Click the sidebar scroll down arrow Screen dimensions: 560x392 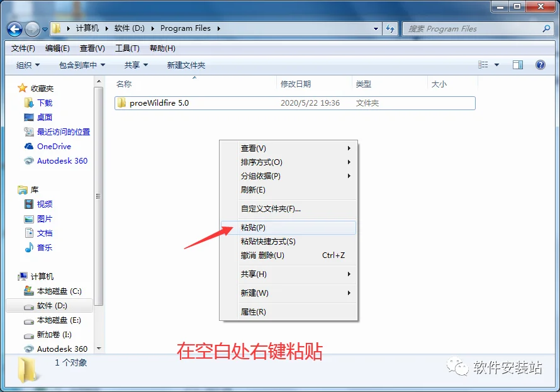99,349
